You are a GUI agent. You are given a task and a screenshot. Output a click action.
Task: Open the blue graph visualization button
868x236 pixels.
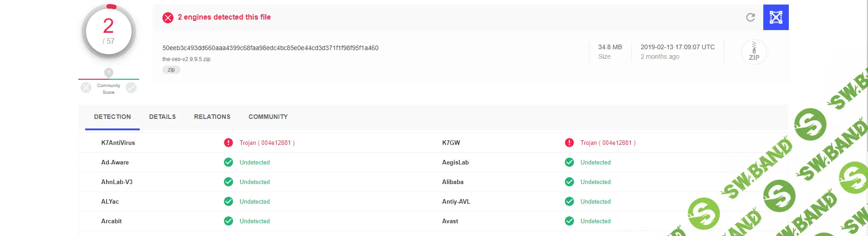[776, 17]
